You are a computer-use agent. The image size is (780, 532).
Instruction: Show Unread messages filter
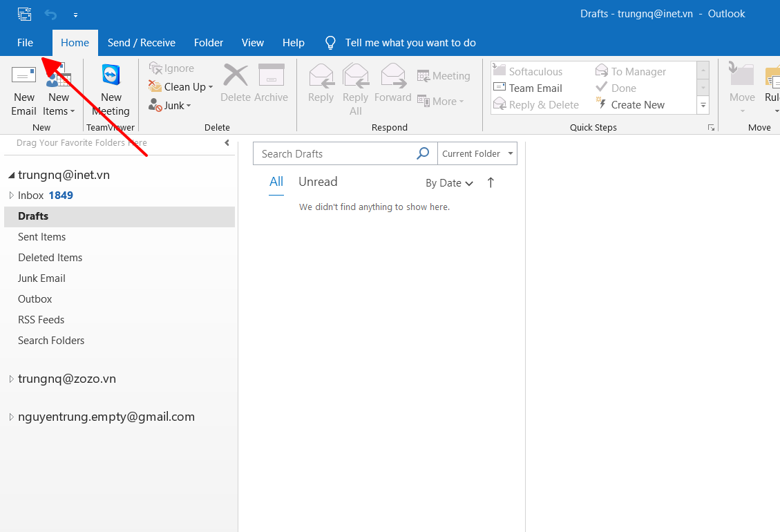pos(318,182)
